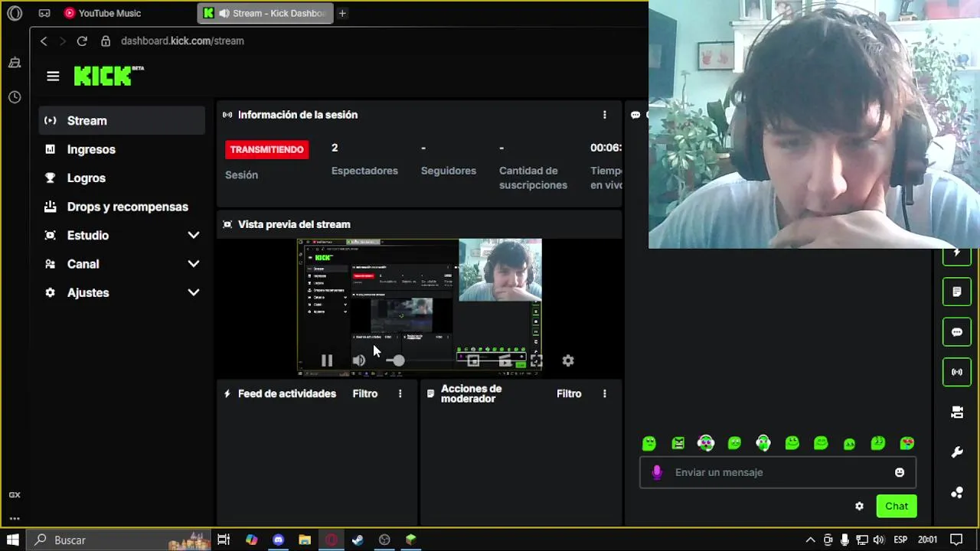This screenshot has width=980, height=551.
Task: Open the GX Control sidebar icon
Action: 15,63
